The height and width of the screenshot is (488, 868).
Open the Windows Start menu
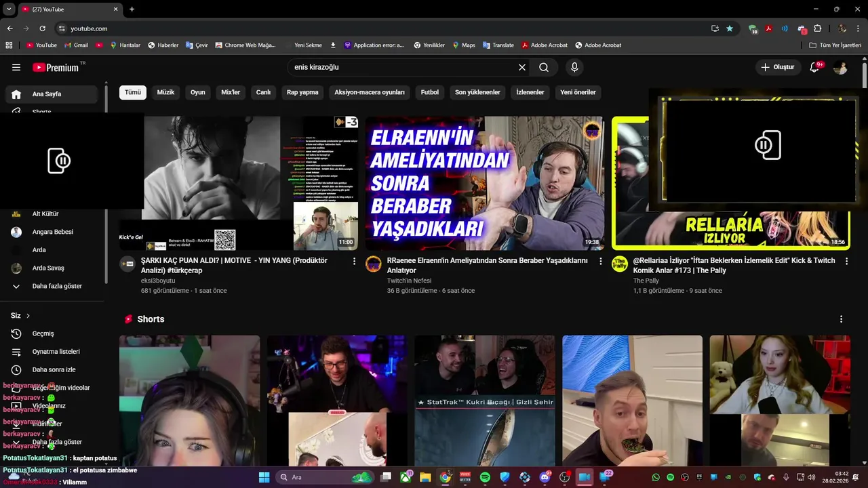pos(264,477)
